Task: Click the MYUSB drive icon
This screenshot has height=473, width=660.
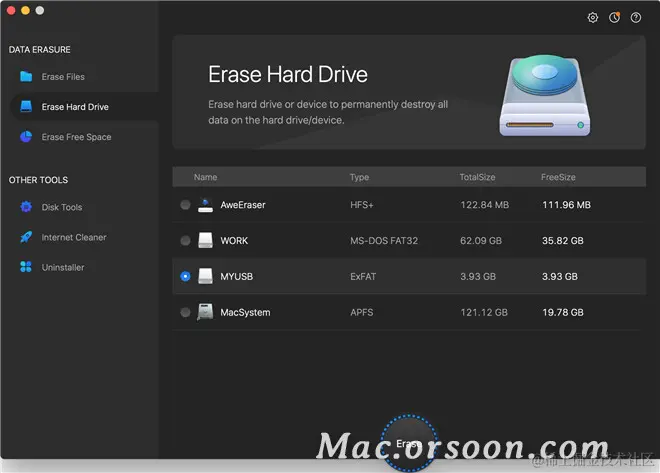Action: (205, 276)
